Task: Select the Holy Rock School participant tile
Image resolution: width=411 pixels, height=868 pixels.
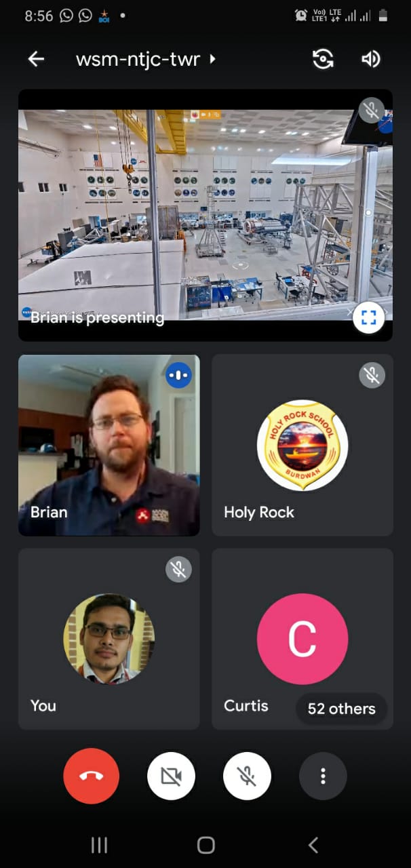Action: click(302, 445)
